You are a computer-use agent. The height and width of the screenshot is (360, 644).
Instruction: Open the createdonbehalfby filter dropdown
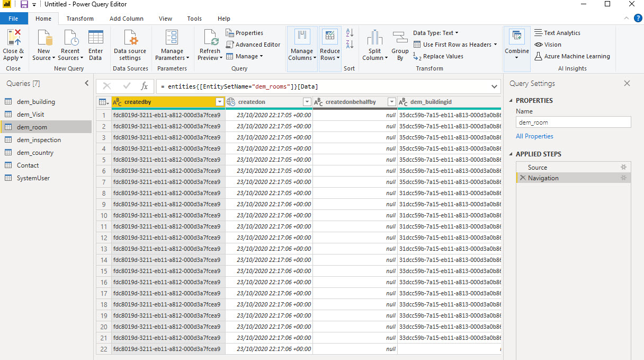pos(391,102)
